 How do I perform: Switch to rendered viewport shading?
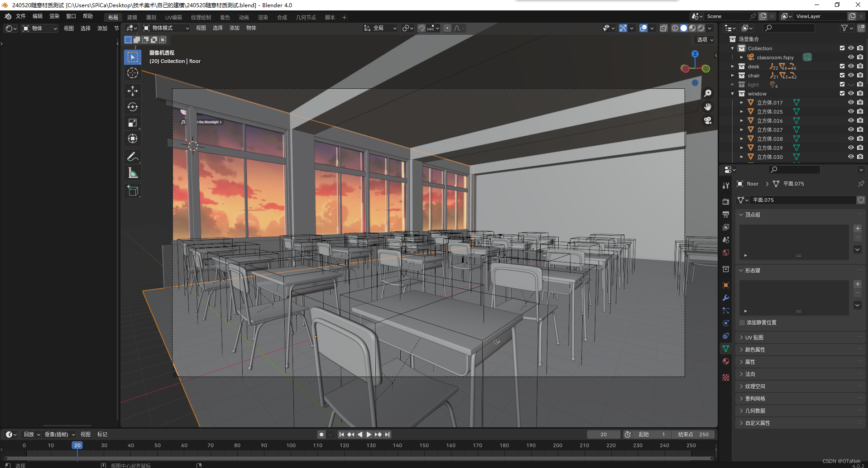point(701,28)
